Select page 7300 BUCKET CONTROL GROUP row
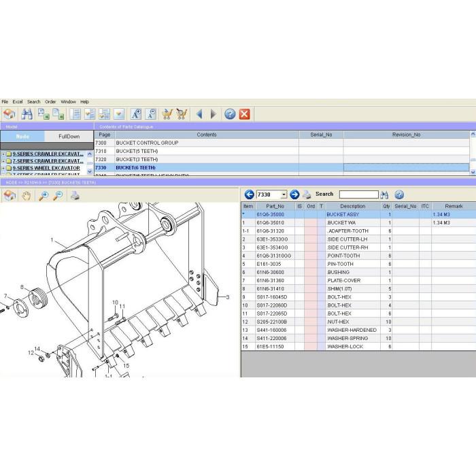The image size is (476, 476). [x=282, y=143]
